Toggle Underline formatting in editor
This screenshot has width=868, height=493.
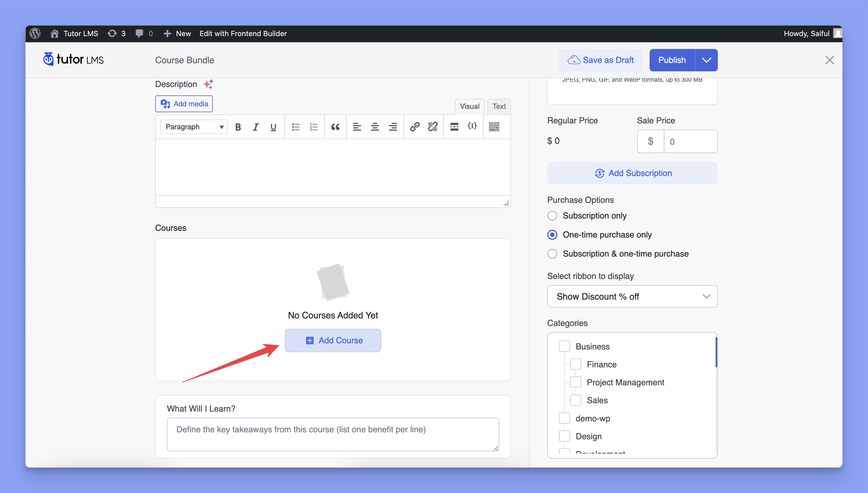click(273, 127)
